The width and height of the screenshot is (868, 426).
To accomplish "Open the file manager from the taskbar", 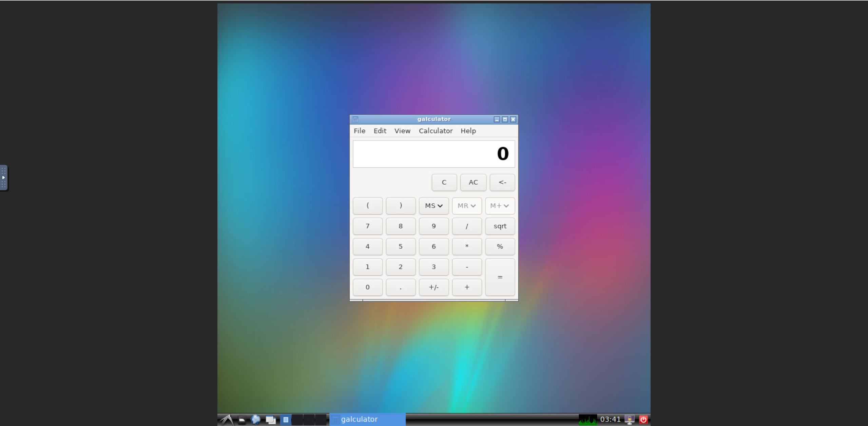I will pos(242,420).
